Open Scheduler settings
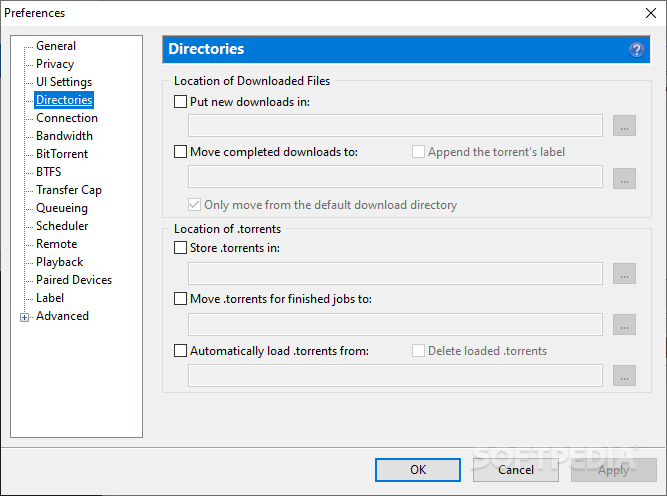Image resolution: width=667 pixels, height=496 pixels. 62,226
